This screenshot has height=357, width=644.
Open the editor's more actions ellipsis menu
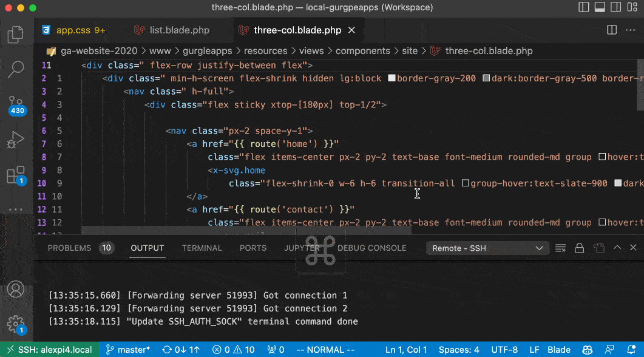pos(630,29)
